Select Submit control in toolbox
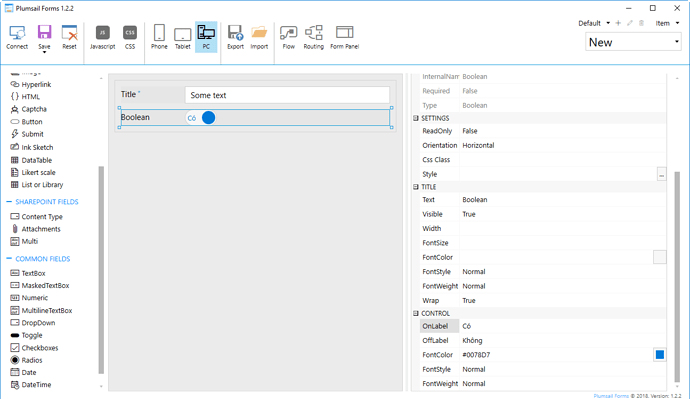The image size is (690, 400). tap(27, 134)
